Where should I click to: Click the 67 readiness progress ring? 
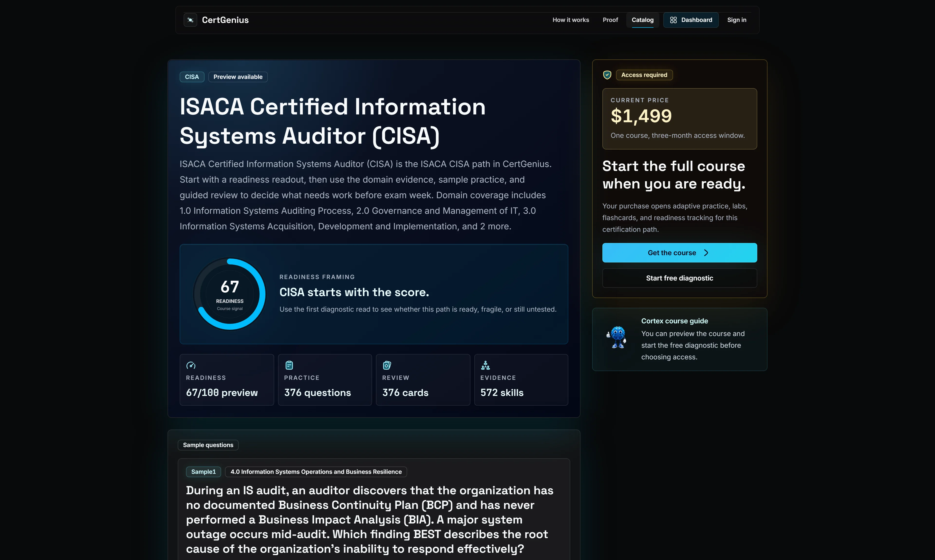coord(229,294)
